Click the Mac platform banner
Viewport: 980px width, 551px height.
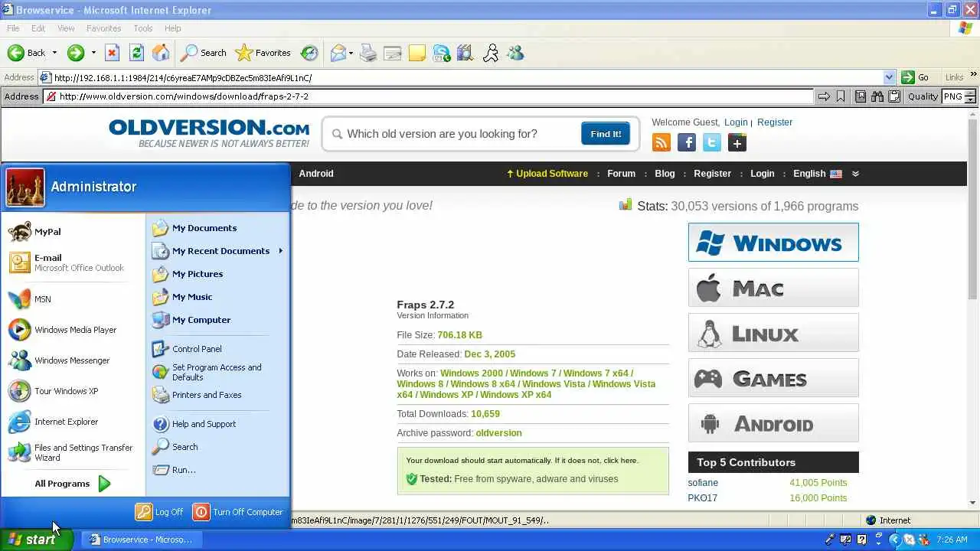[x=773, y=288]
